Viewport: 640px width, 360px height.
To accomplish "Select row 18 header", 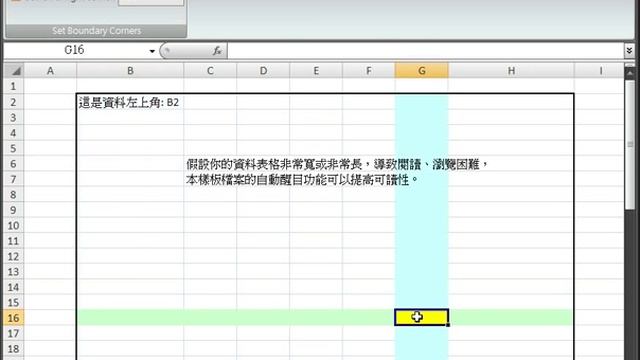I will 13,349.
